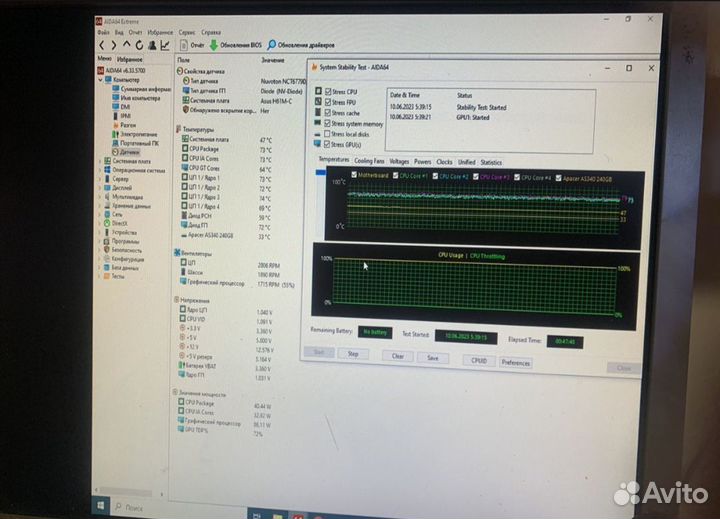Click the Save button in stability test
Viewport: 720px width, 519px height.
[x=433, y=357]
